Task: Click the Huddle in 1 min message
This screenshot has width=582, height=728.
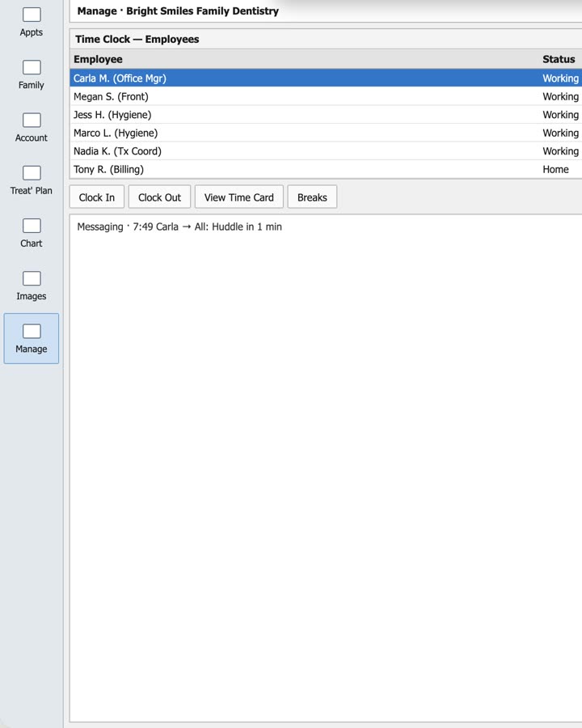Action: [179, 226]
